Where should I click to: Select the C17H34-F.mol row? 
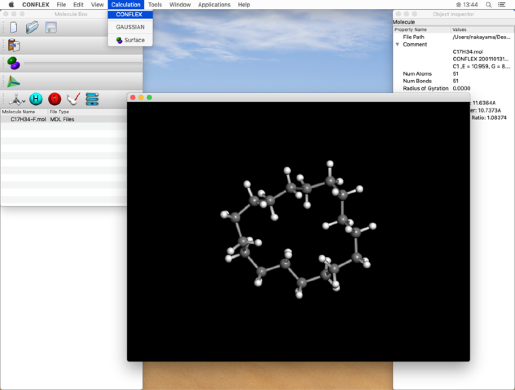tap(63, 119)
